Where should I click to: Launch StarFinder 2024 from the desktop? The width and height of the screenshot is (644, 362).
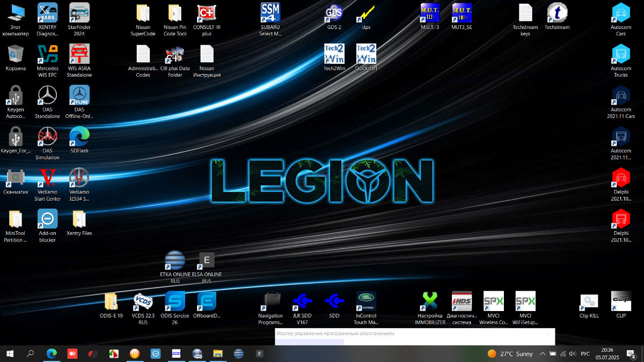pyautogui.click(x=79, y=12)
